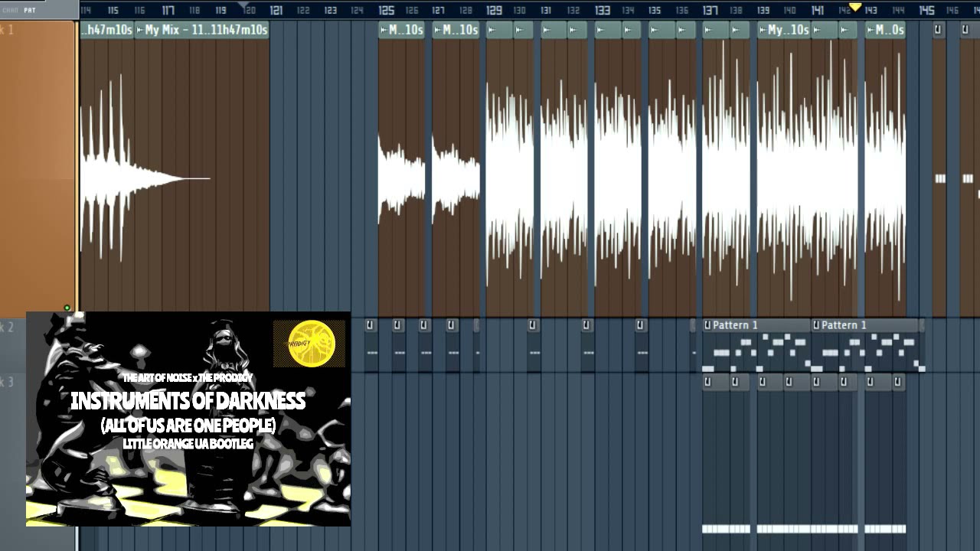Open clip menu of audio clip at bar 131

click(x=546, y=30)
